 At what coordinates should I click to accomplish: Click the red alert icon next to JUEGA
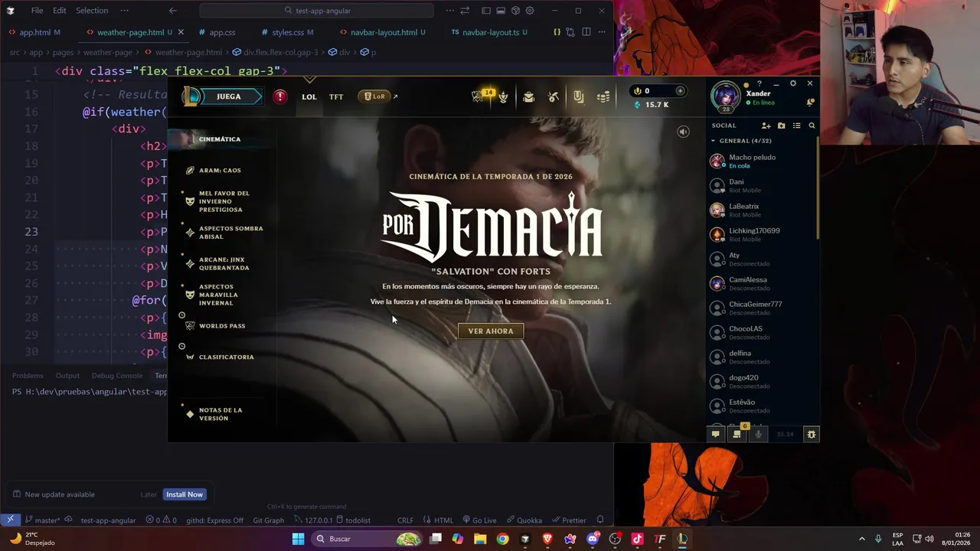(x=280, y=96)
